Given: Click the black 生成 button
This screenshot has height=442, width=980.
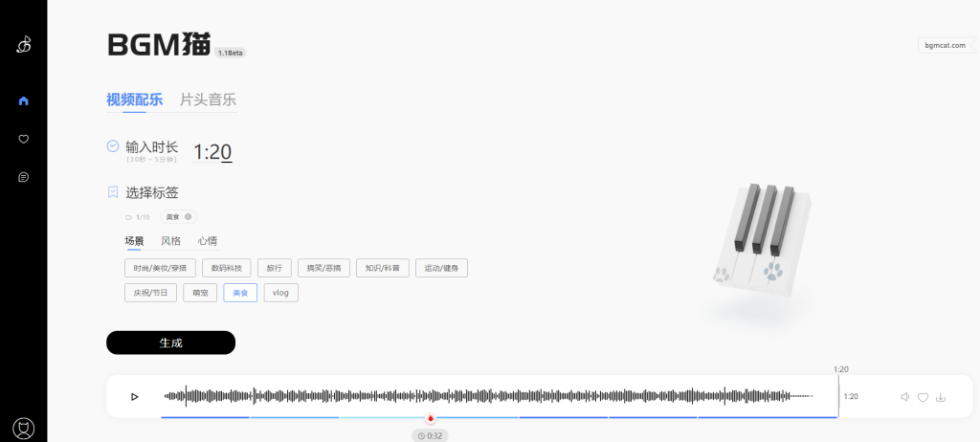Looking at the screenshot, I should point(170,343).
